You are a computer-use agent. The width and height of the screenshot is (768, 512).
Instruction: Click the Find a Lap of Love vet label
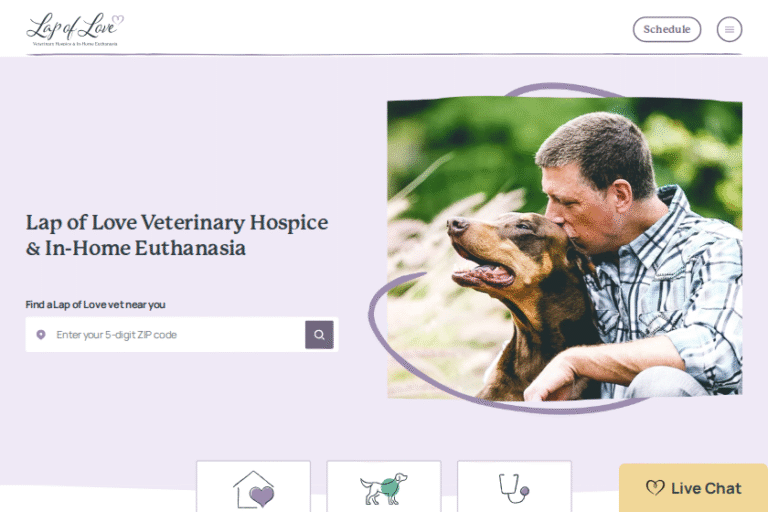(x=96, y=305)
